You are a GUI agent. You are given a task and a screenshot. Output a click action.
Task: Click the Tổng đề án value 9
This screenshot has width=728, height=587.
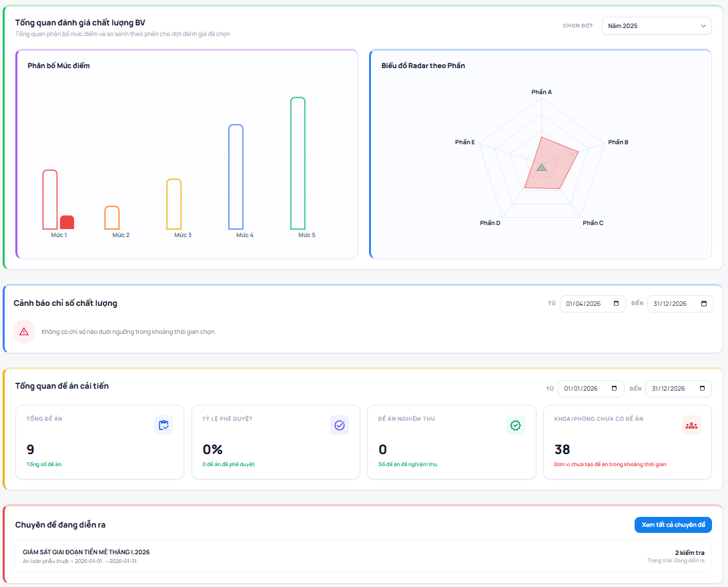click(x=31, y=449)
